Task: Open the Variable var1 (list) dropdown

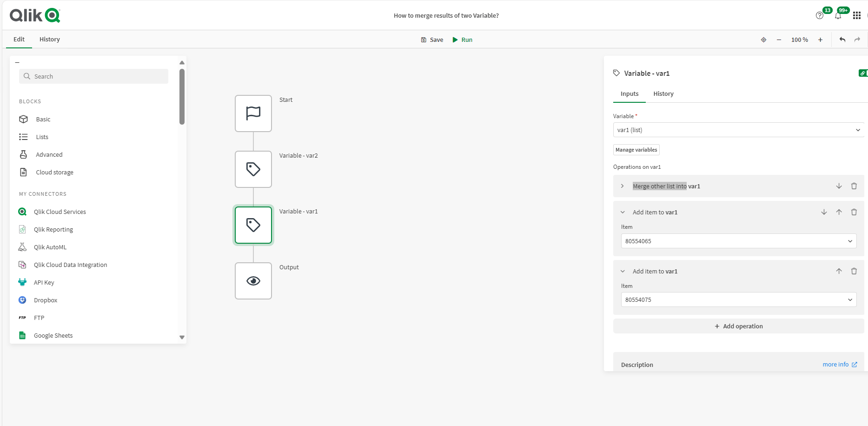Action: (738, 130)
